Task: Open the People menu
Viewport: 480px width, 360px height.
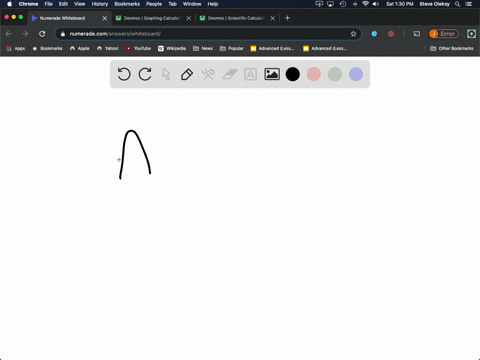Action: pos(154,4)
